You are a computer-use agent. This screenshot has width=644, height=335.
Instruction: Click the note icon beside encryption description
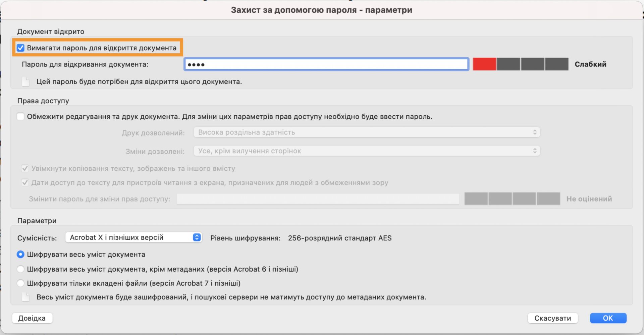click(x=25, y=297)
